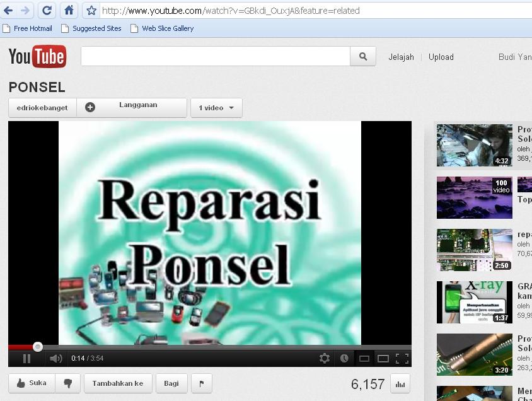Open the circuit board thumbnail lasting 2:50
Screen dimensions: 532x401
pyautogui.click(x=474, y=250)
